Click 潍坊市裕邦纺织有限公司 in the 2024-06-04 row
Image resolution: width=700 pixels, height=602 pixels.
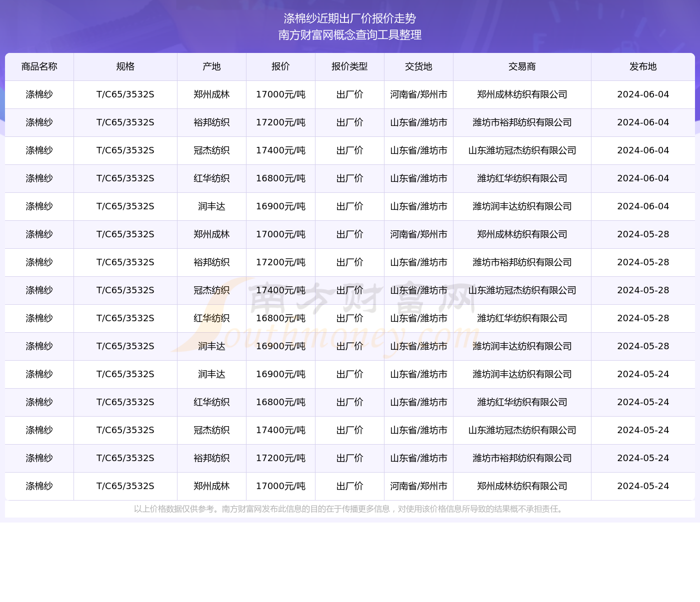point(522,122)
